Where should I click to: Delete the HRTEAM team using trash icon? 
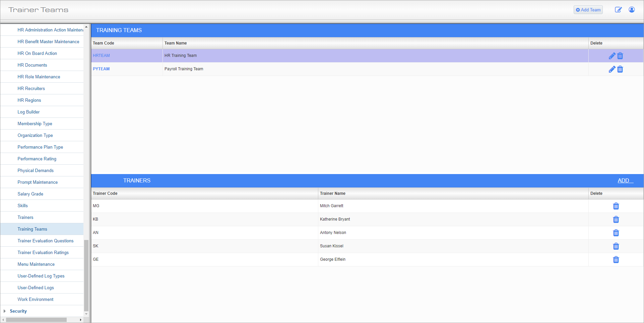[620, 56]
